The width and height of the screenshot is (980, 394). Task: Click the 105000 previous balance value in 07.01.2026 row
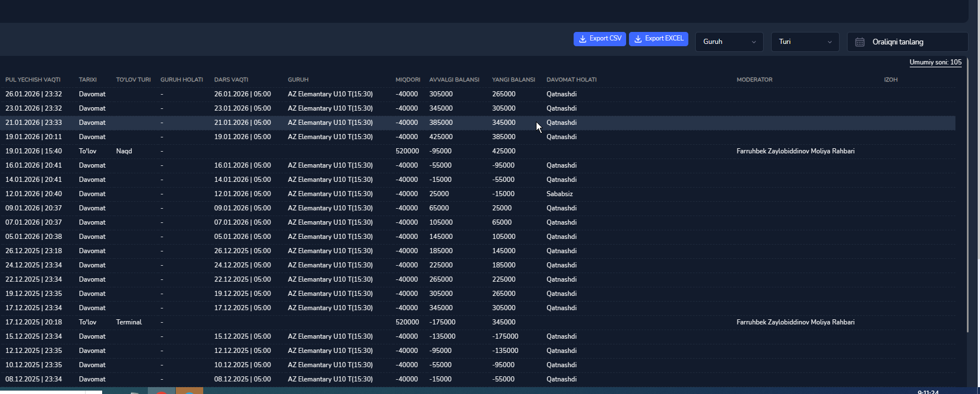coord(441,222)
